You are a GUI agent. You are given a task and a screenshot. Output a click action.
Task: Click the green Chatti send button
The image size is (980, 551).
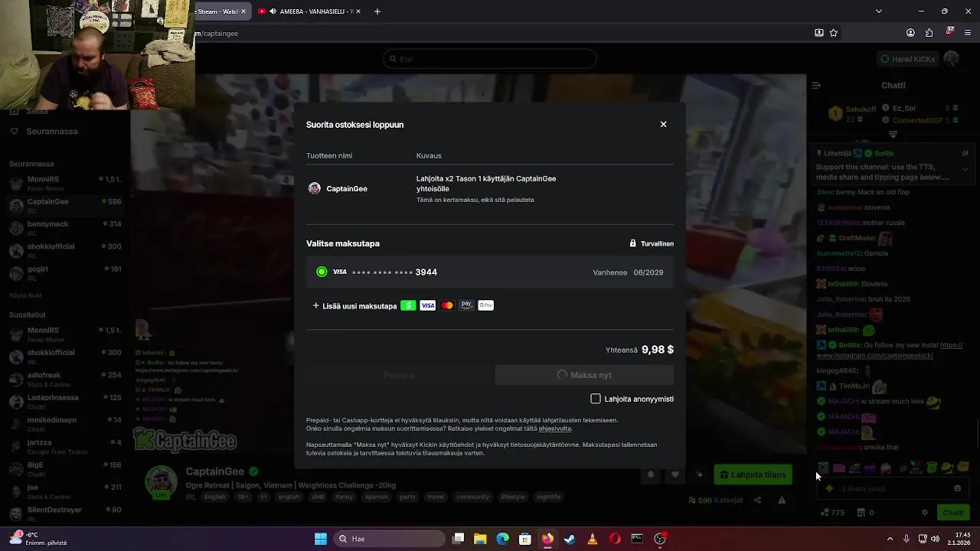[953, 513]
